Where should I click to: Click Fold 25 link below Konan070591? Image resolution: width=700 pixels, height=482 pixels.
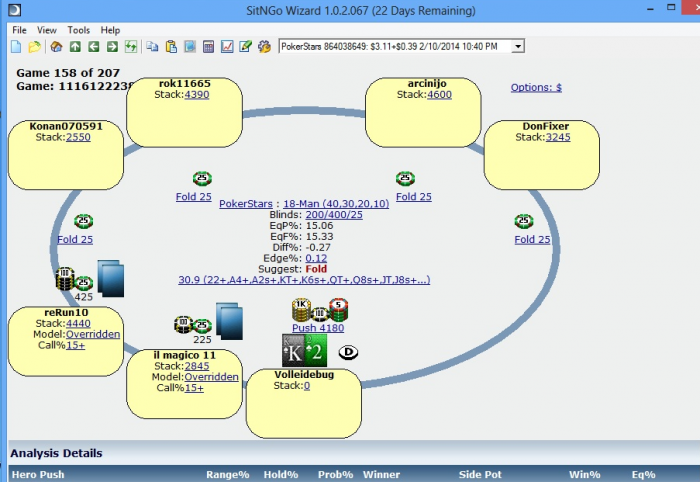[75, 240]
